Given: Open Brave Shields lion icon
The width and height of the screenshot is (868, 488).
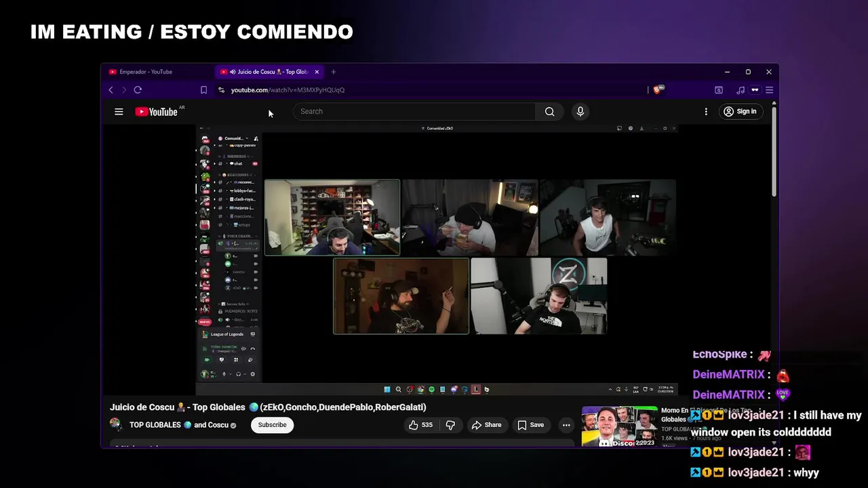Looking at the screenshot, I should (658, 89).
